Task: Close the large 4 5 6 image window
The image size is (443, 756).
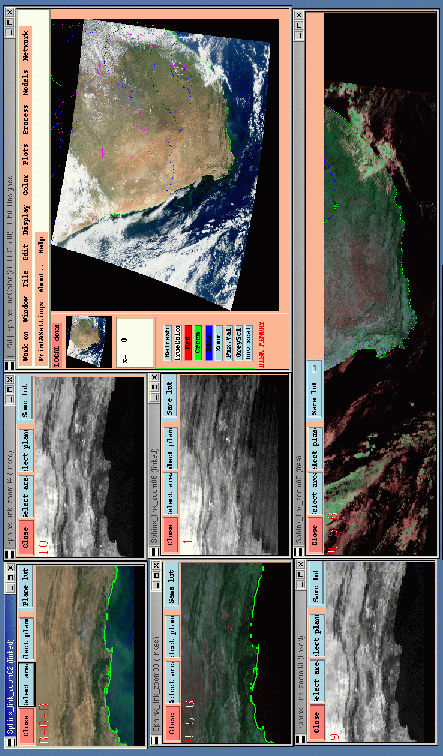Action: [x=315, y=533]
